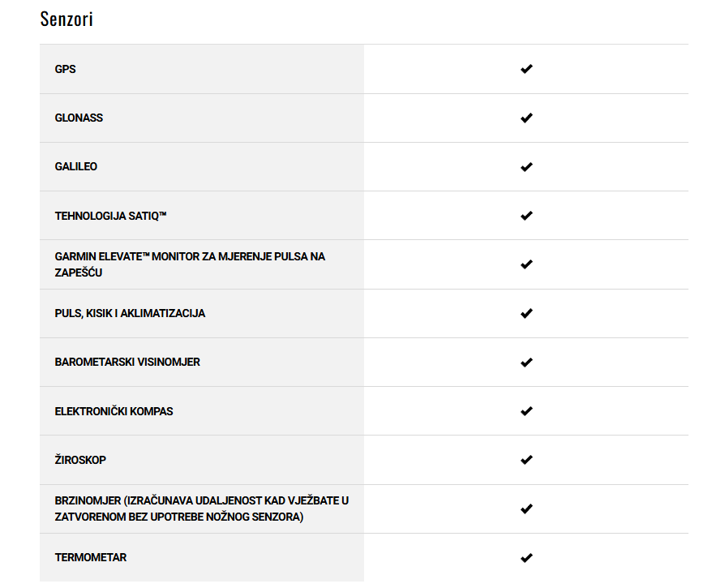Click the GALILEO label text
Viewport: 712px width, 588px height.
pyautogui.click(x=76, y=166)
